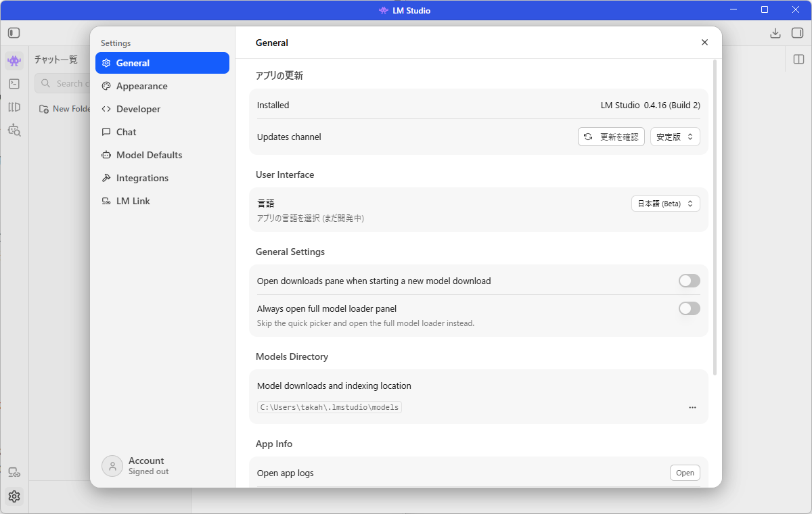Open LM Link icon at sidebar bottom
Viewport: 812px width, 514px height.
14,473
